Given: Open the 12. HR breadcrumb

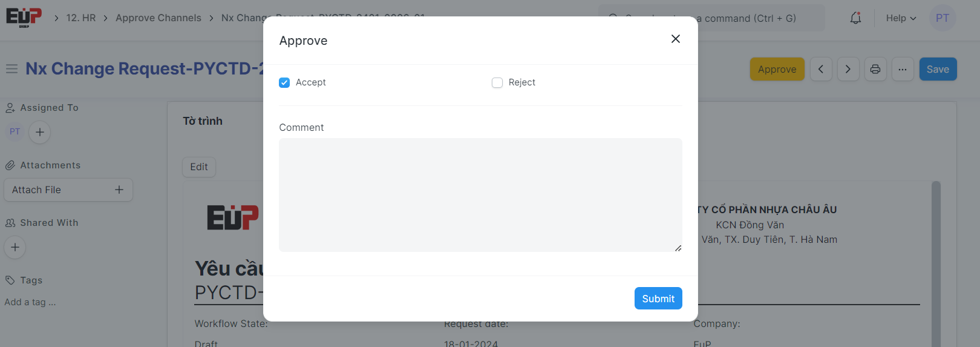Looking at the screenshot, I should [81, 18].
